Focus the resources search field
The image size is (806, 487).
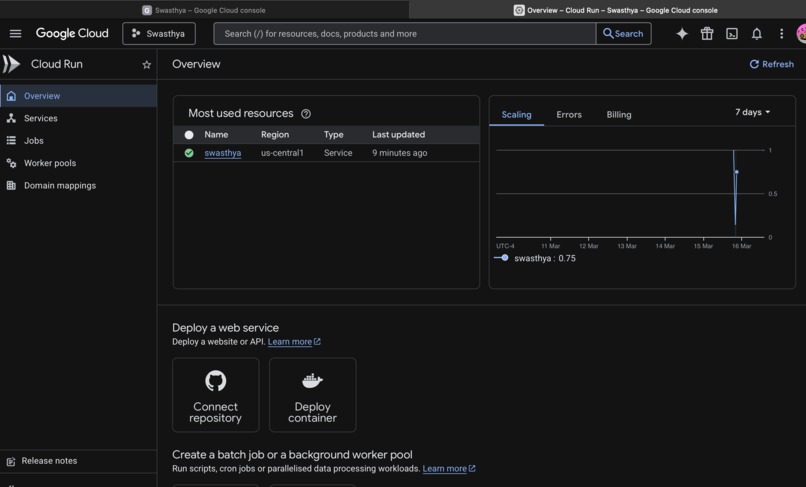[x=405, y=33]
